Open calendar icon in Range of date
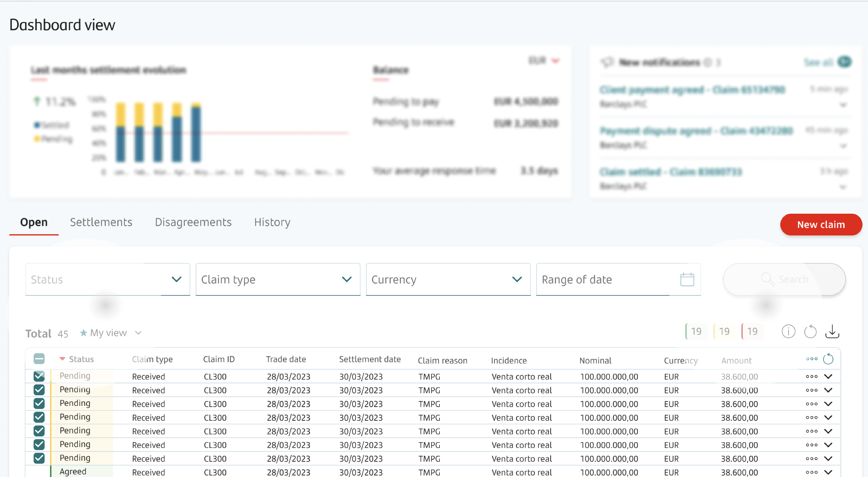Image resolution: width=868 pixels, height=477 pixels. click(x=687, y=279)
